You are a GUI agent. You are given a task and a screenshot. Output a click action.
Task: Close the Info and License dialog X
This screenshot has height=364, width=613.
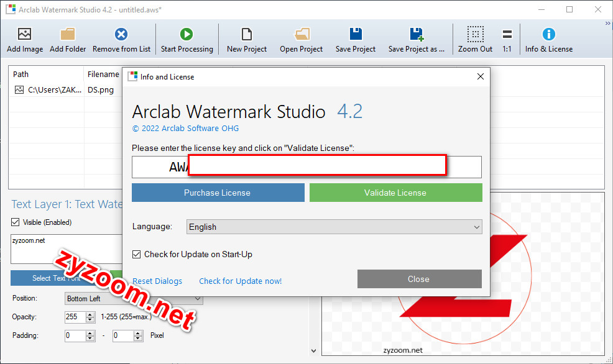[481, 76]
